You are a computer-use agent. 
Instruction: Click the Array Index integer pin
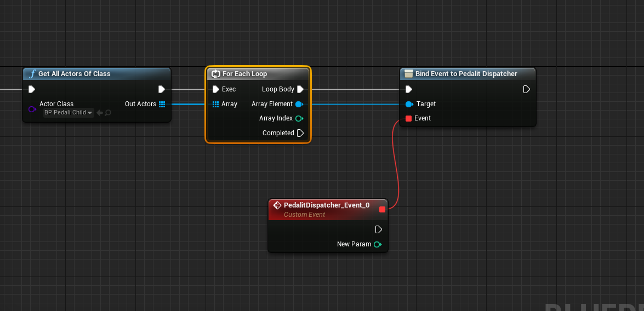click(x=299, y=119)
